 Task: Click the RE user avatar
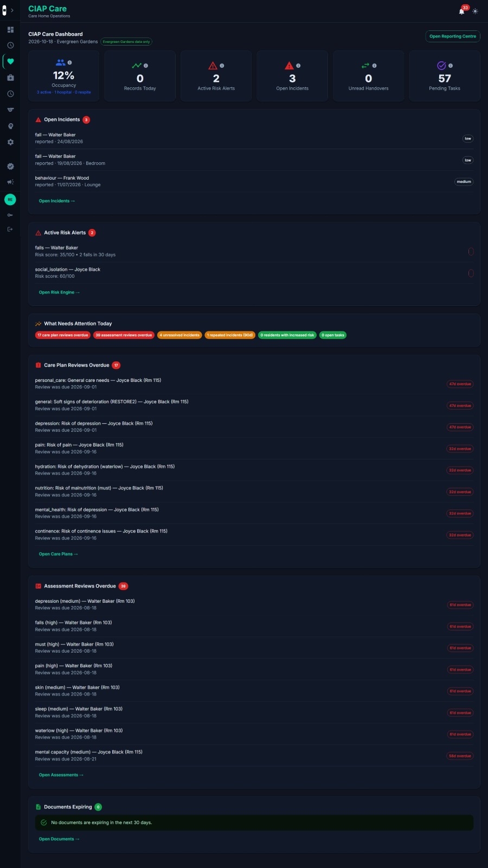pyautogui.click(x=10, y=200)
